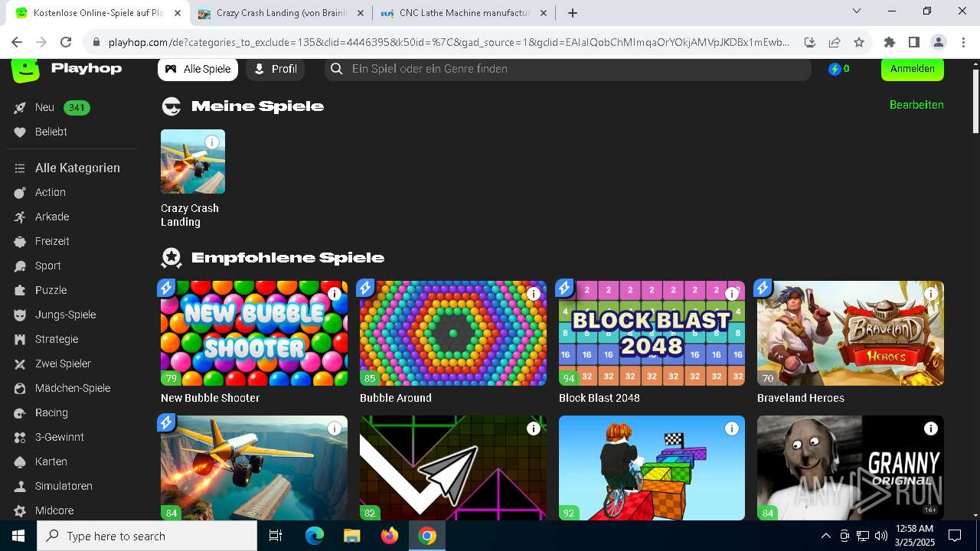Open the volume control in tray

click(881, 536)
